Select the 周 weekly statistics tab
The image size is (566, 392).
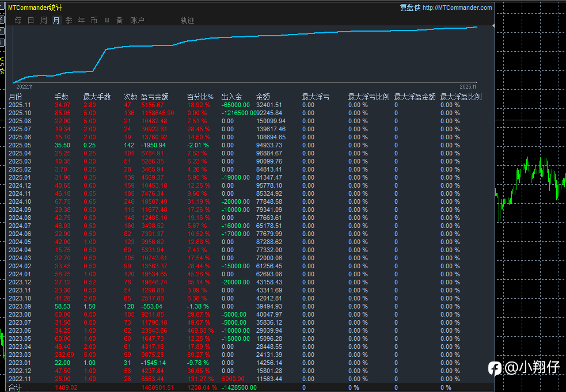(44, 20)
